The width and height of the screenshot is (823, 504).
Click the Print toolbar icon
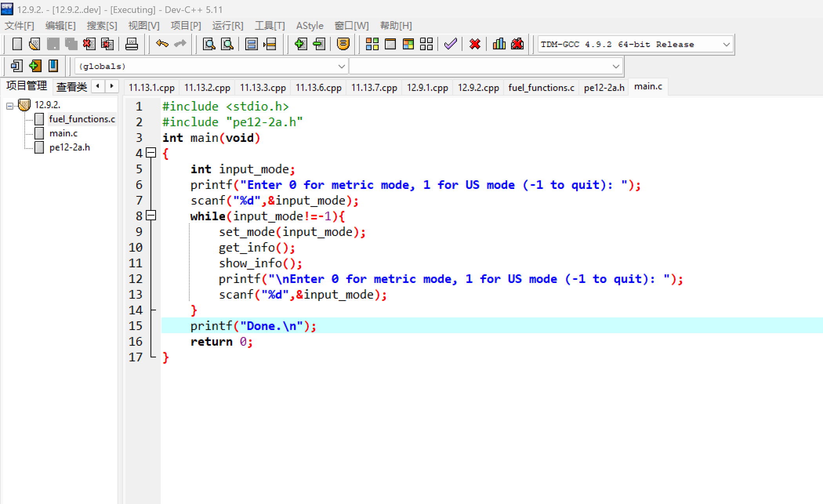[131, 44]
